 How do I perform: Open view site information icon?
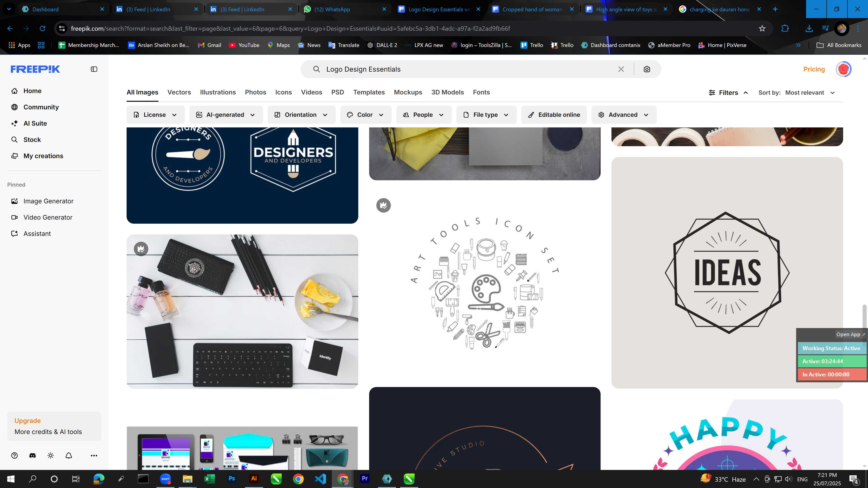(62, 29)
